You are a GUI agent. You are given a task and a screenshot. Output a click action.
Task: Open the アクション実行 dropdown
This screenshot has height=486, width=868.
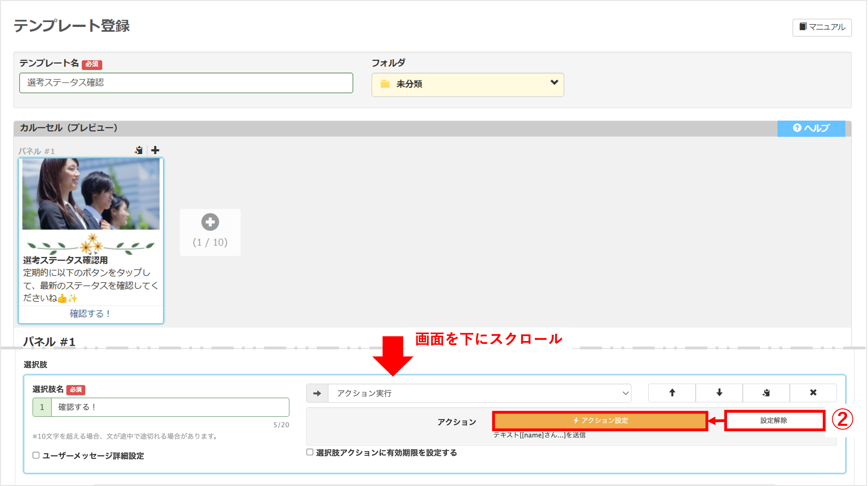tap(479, 393)
